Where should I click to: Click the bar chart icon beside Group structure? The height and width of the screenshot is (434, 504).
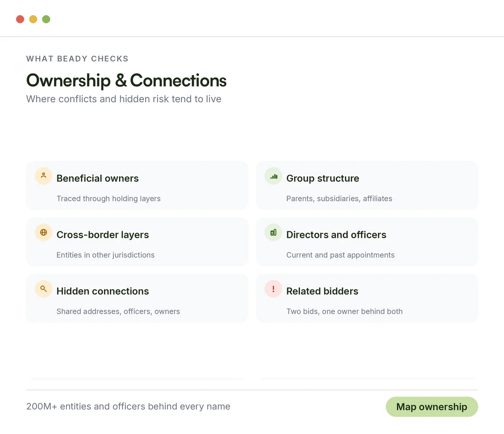(273, 176)
